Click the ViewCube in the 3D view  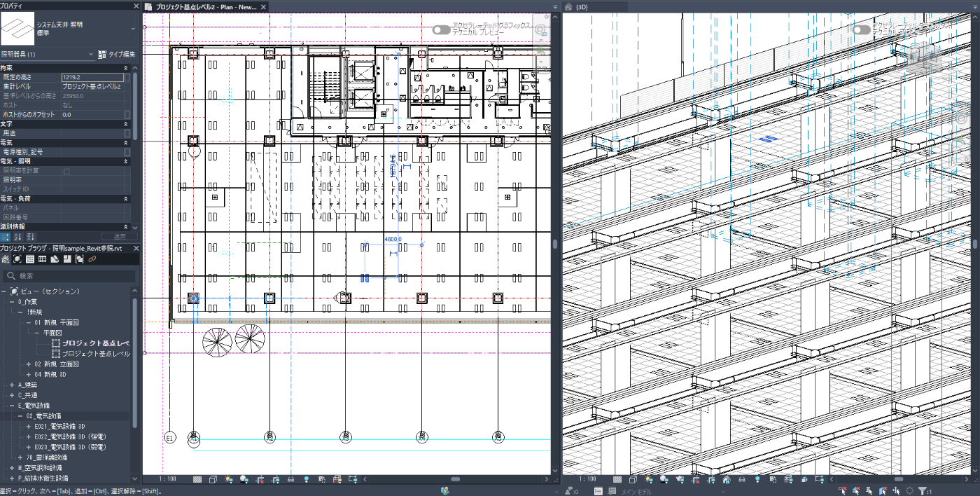[x=923, y=57]
